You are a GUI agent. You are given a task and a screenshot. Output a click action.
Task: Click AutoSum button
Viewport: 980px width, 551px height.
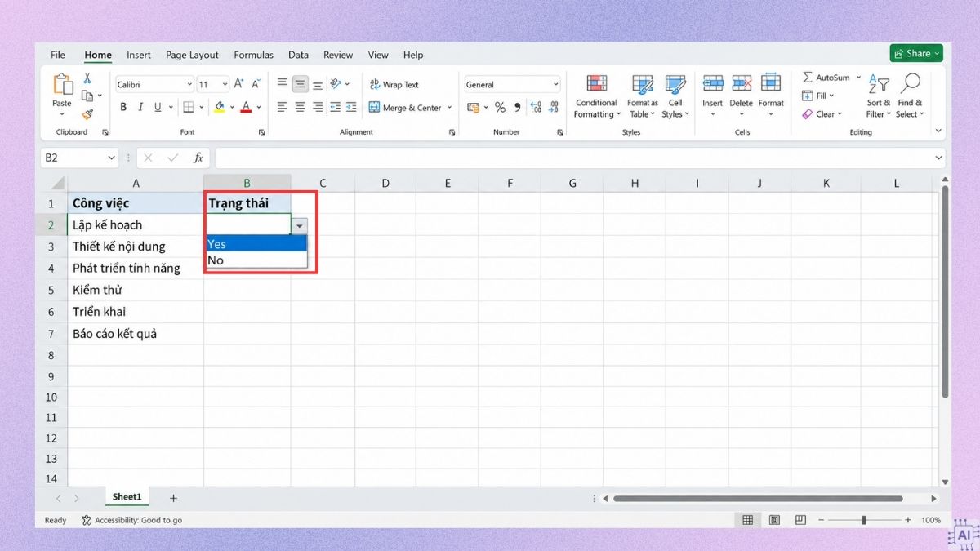pos(826,78)
